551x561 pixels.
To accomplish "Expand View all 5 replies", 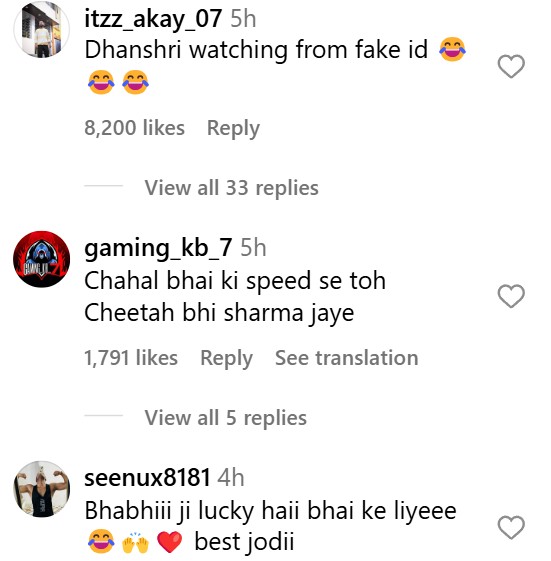I will pos(226,417).
